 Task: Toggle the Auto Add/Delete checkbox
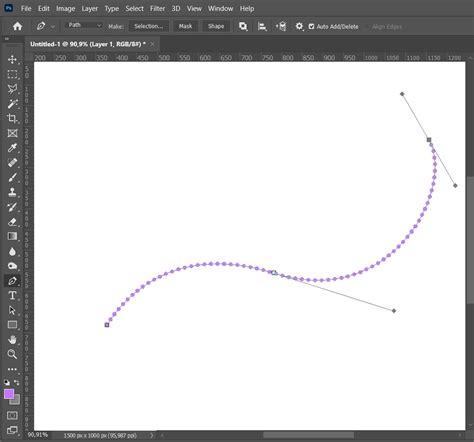(x=311, y=26)
